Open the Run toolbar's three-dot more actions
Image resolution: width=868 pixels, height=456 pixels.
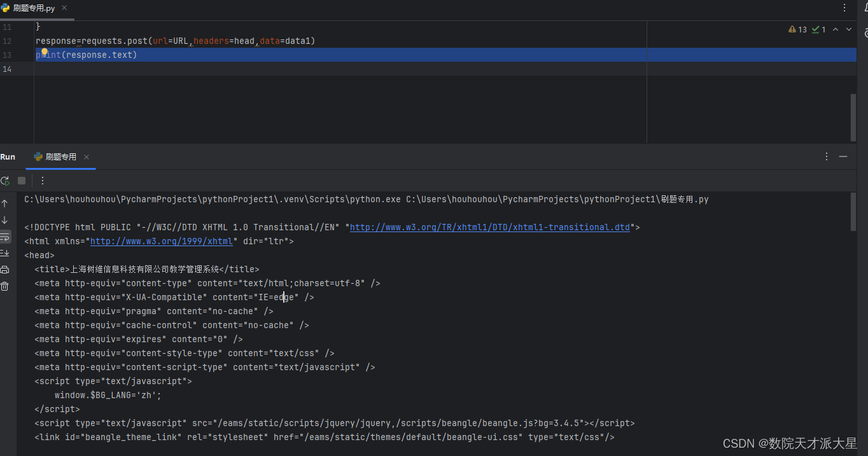[x=43, y=181]
